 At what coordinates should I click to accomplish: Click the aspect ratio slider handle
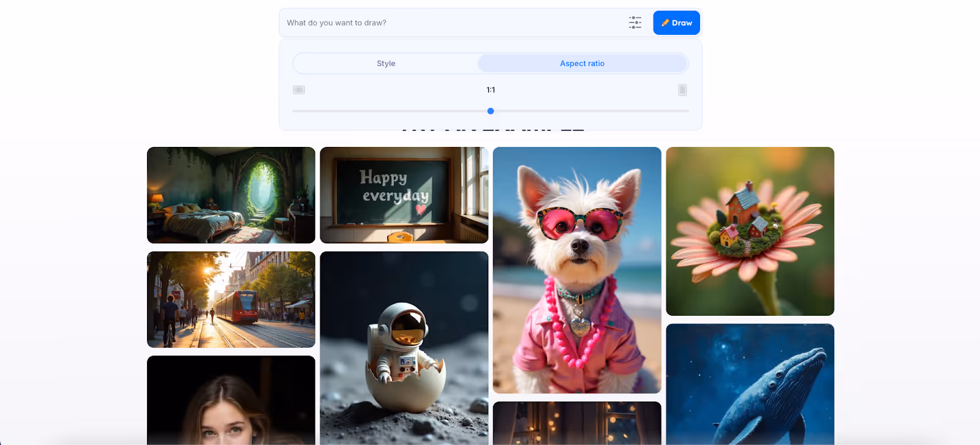pyautogui.click(x=491, y=111)
